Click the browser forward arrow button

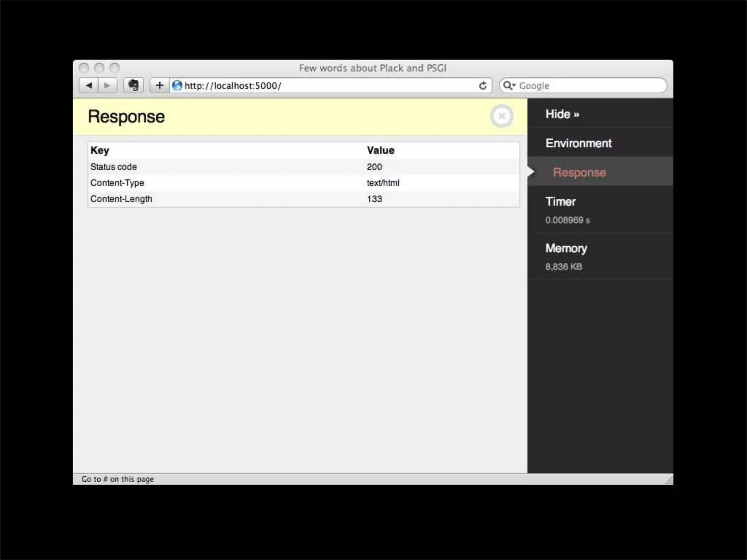[108, 86]
